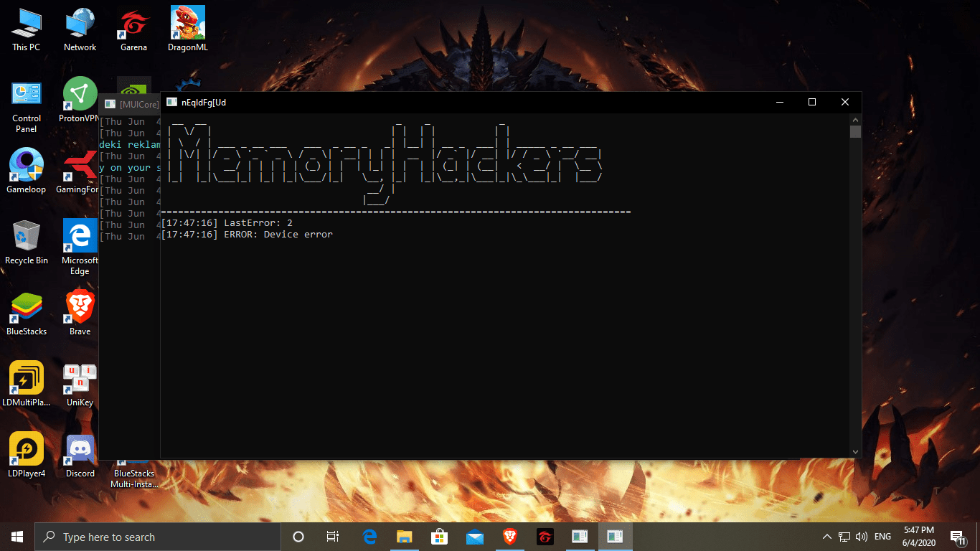Open the Windows Start menu
This screenshot has height=551, width=980.
pyautogui.click(x=17, y=537)
